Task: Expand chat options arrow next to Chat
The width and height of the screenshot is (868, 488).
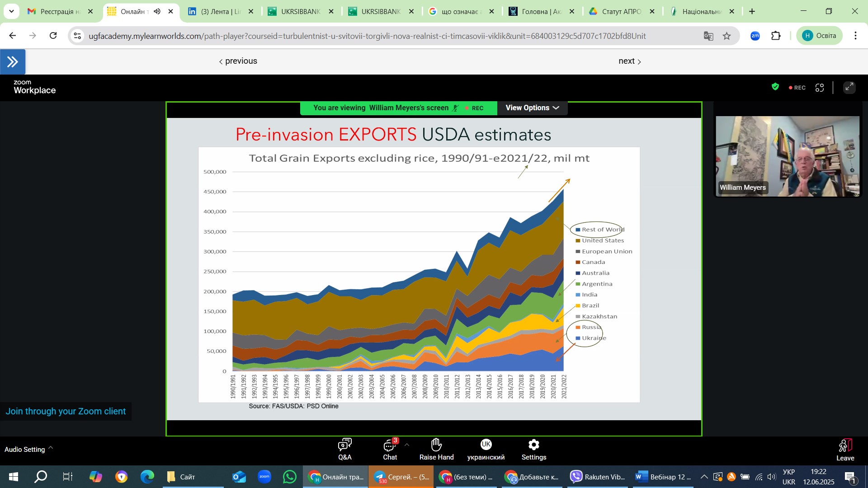Action: click(x=407, y=445)
